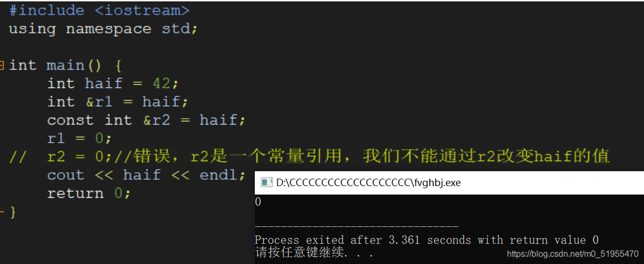Click the fvghbj.exe console title bar
Screen dimensions: 644x264
point(449,183)
